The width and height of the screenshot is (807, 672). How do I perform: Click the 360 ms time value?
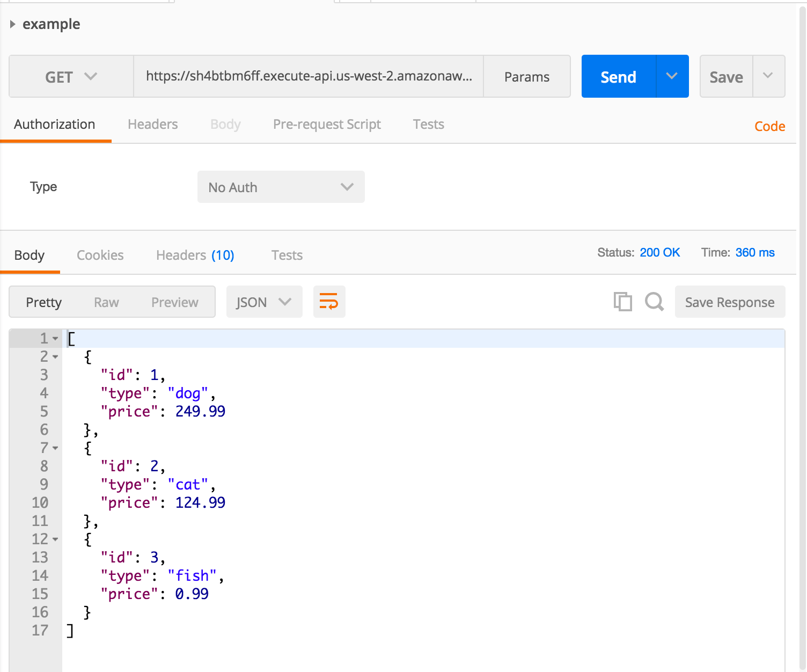[755, 252]
